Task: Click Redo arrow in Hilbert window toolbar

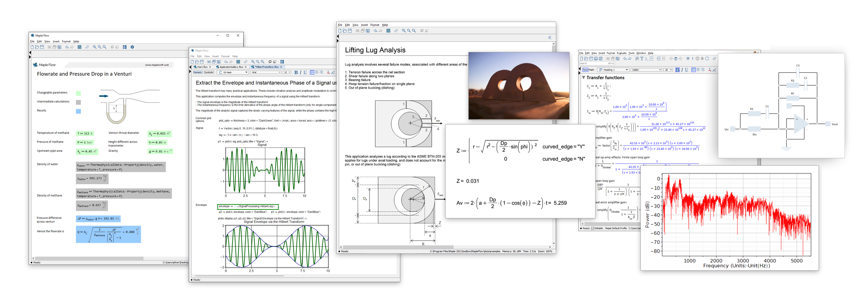Action: pos(231,62)
